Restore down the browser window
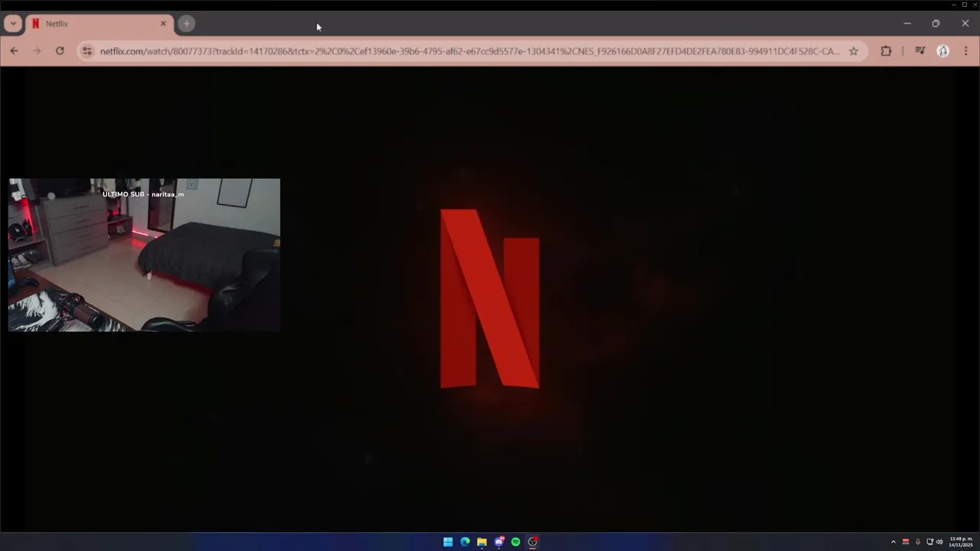 pyautogui.click(x=936, y=24)
